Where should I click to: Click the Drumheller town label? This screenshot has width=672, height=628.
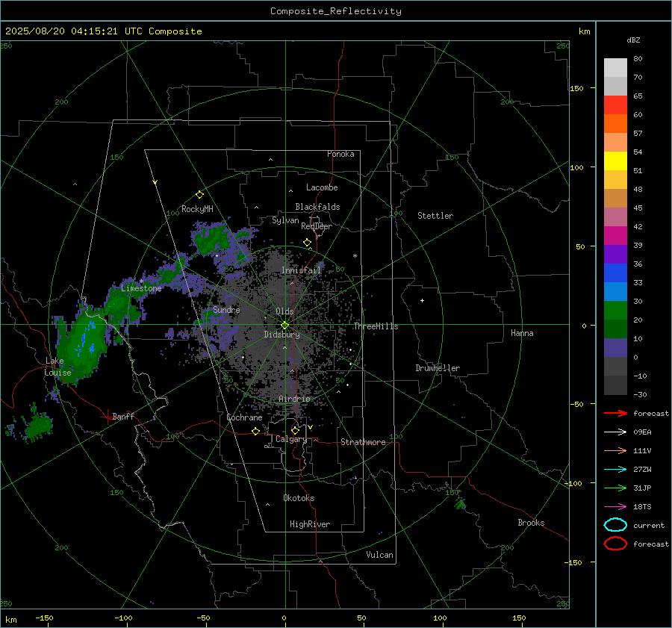(438, 368)
